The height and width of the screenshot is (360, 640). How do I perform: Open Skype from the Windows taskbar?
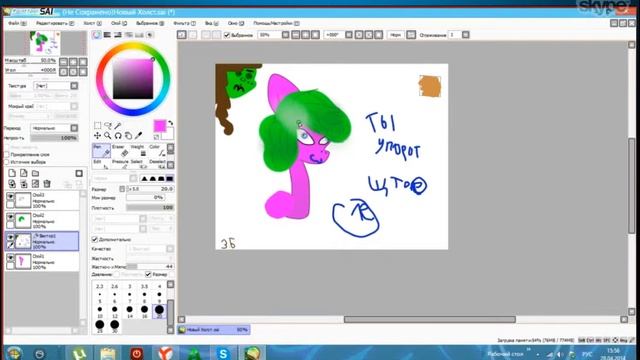pyautogui.click(x=223, y=353)
